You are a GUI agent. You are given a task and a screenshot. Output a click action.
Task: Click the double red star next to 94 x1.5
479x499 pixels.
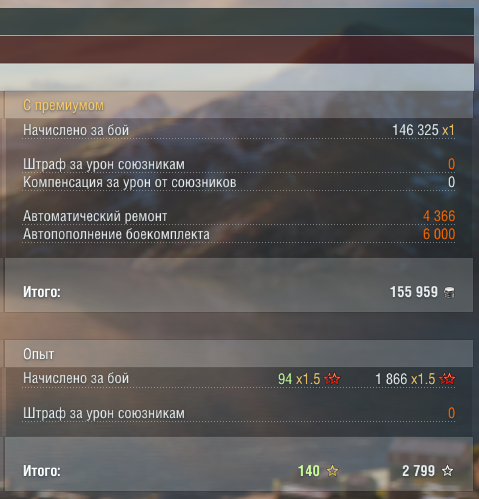coord(332,379)
